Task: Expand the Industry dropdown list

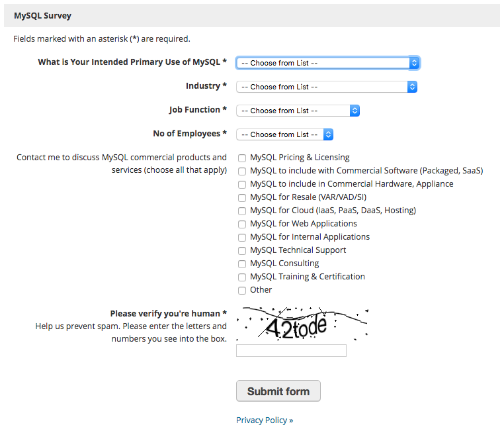Action: tap(326, 87)
